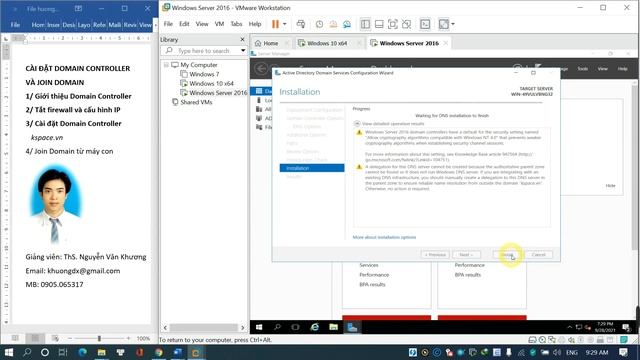Click the full screen mode icon in VMware
The height and width of the screenshot is (360, 640).
coord(393,24)
